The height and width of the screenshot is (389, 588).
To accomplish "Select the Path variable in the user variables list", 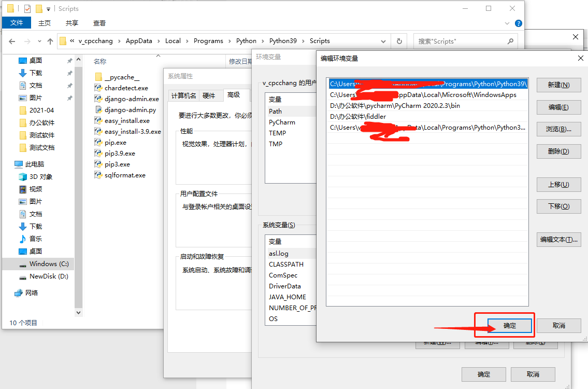I will click(x=275, y=111).
